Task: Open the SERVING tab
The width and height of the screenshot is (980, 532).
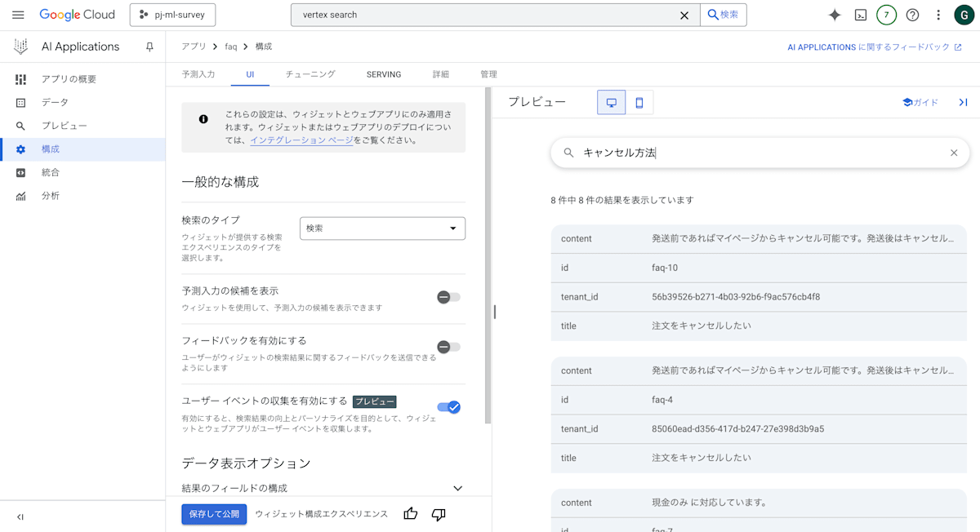Action: pos(384,74)
